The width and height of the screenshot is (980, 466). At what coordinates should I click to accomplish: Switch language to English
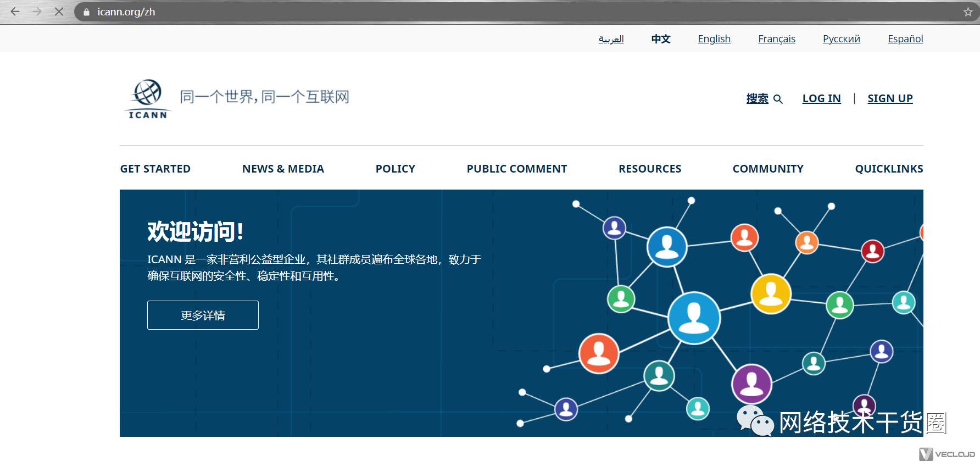click(714, 39)
